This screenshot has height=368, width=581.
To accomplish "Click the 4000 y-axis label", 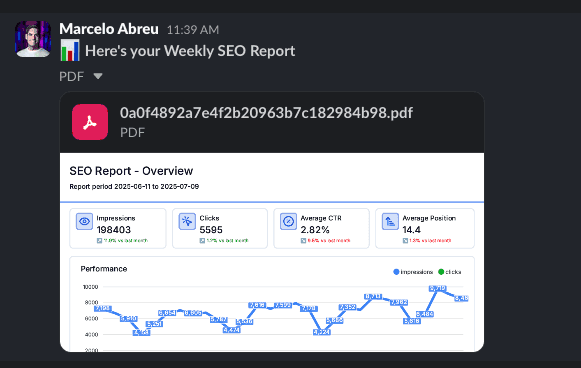I will pyautogui.click(x=91, y=334).
